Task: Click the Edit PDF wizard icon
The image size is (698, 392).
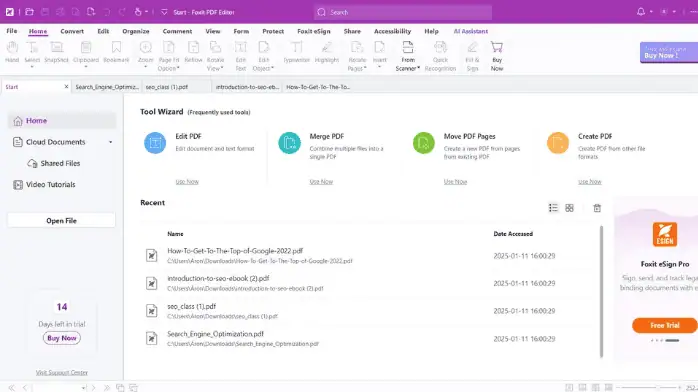Action: (155, 143)
